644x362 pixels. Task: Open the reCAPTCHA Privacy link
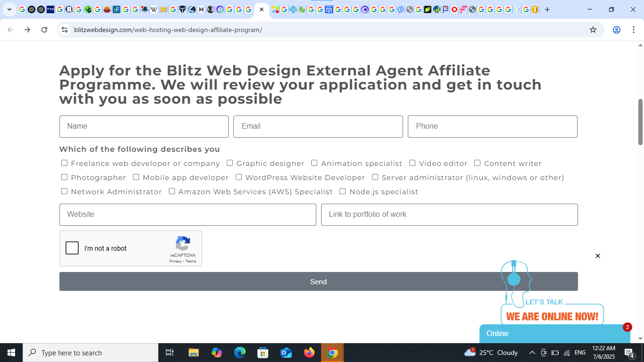pyautogui.click(x=175, y=261)
